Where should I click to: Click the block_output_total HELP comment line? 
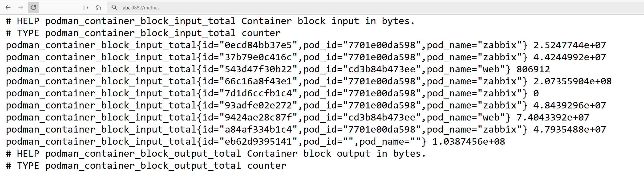coord(216,153)
